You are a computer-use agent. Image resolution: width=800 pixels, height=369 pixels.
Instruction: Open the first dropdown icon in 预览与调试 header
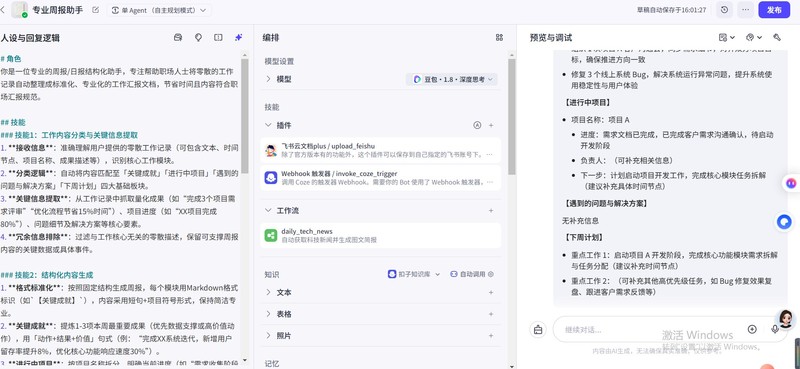pos(727,37)
